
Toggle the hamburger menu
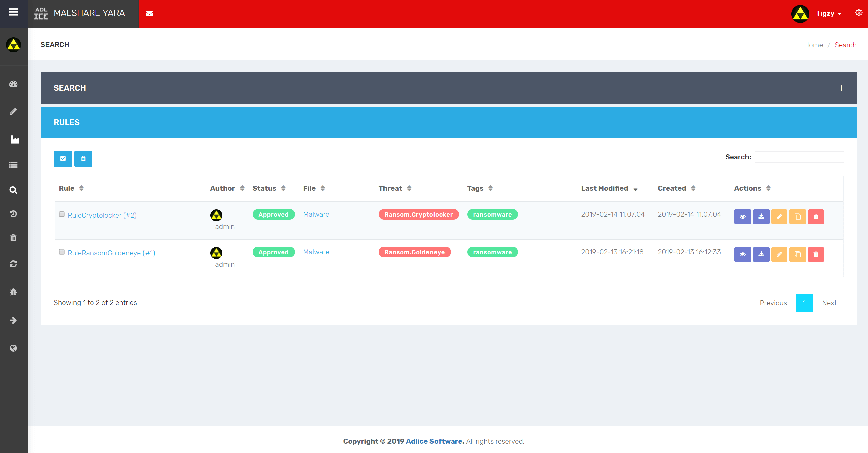13,13
